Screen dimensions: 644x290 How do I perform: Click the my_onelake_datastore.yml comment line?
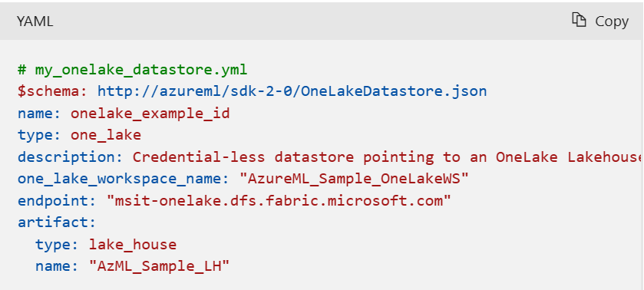[133, 69]
